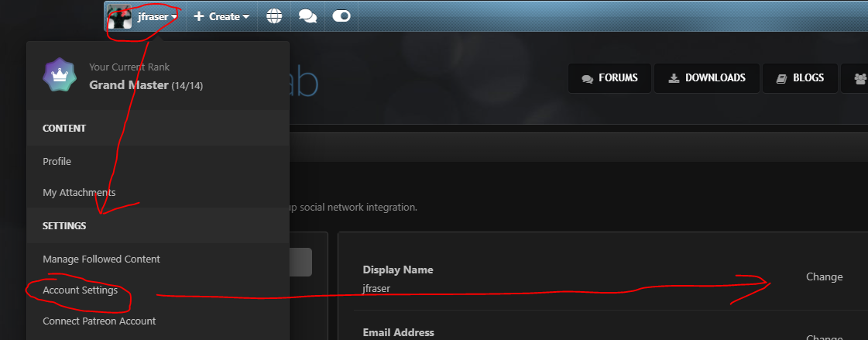Go to the FORUMS navigation button
The width and height of the screenshot is (868, 340).
tap(609, 78)
